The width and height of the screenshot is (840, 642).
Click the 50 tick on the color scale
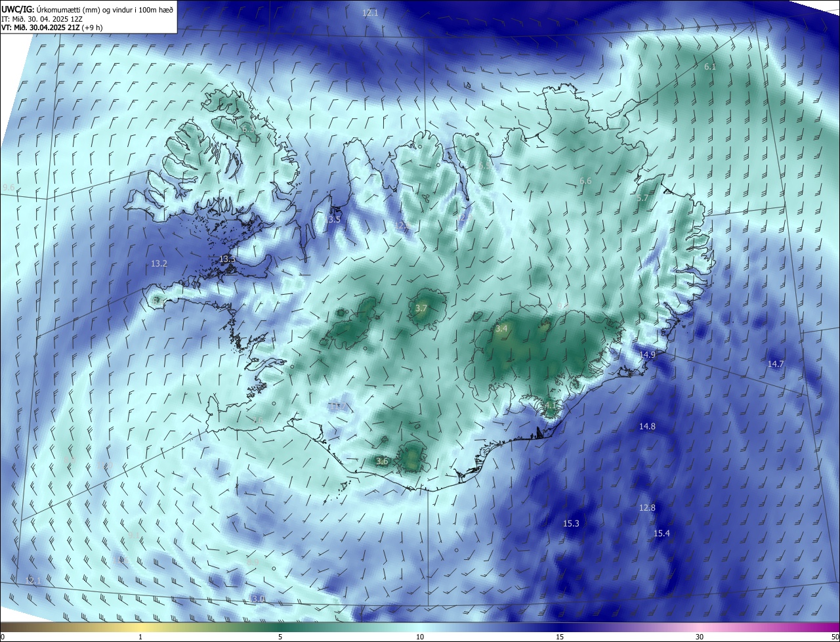[x=834, y=637]
